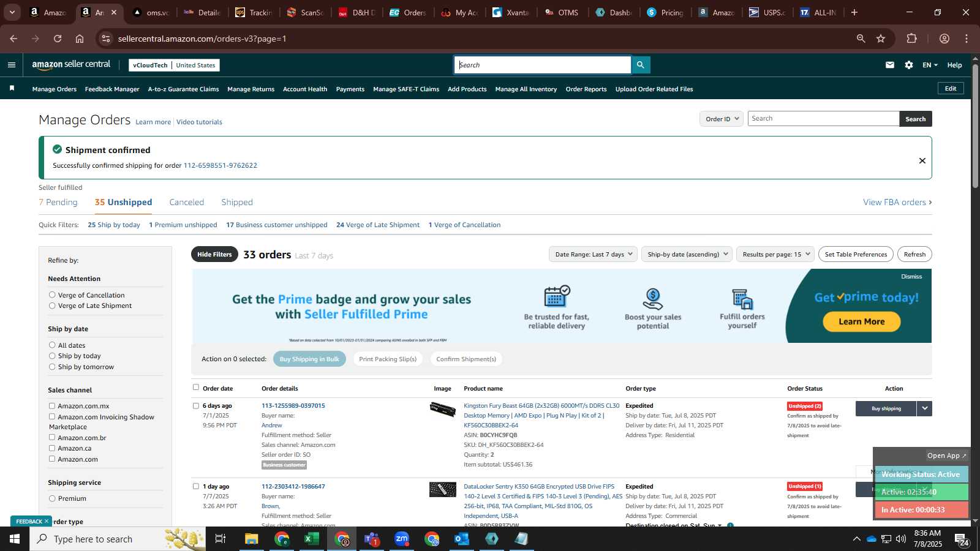The width and height of the screenshot is (980, 551).
Task: Open the Ship-by date sort dropdown
Action: [x=687, y=254]
